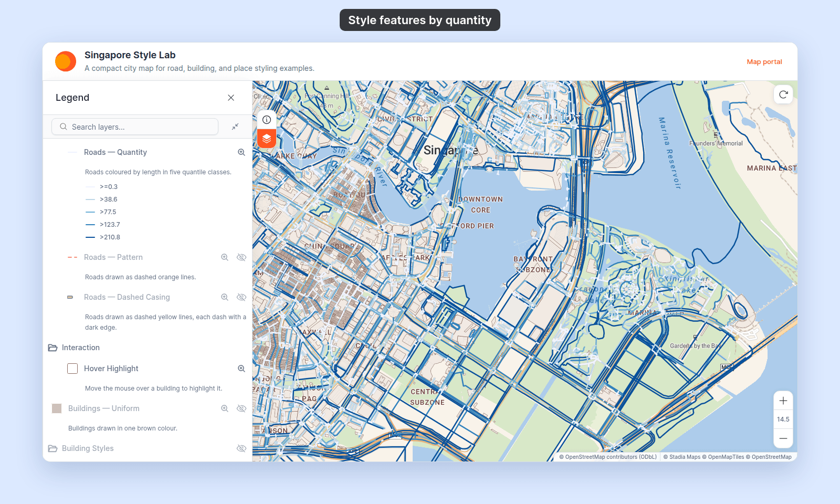Zoom to Roads — Pattern layer
The height and width of the screenshot is (504, 840).
(225, 257)
